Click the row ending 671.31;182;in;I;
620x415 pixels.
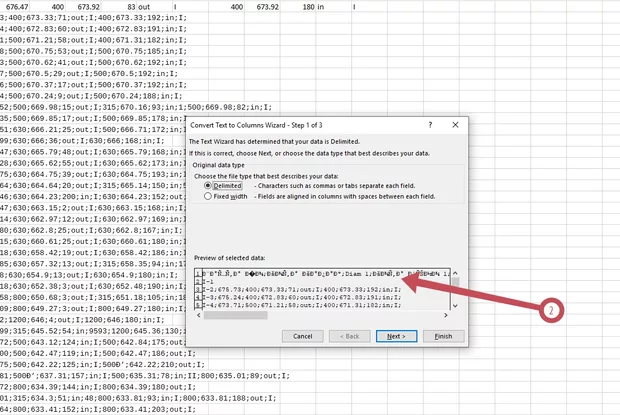tap(93, 40)
